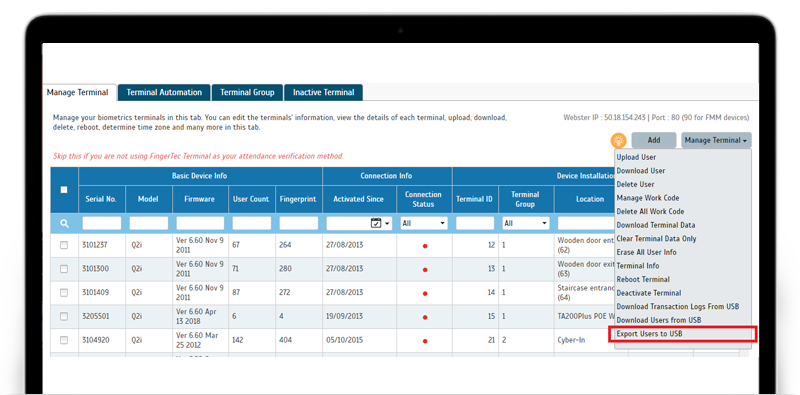Expand the date picker arrow beside calendar

click(x=387, y=224)
